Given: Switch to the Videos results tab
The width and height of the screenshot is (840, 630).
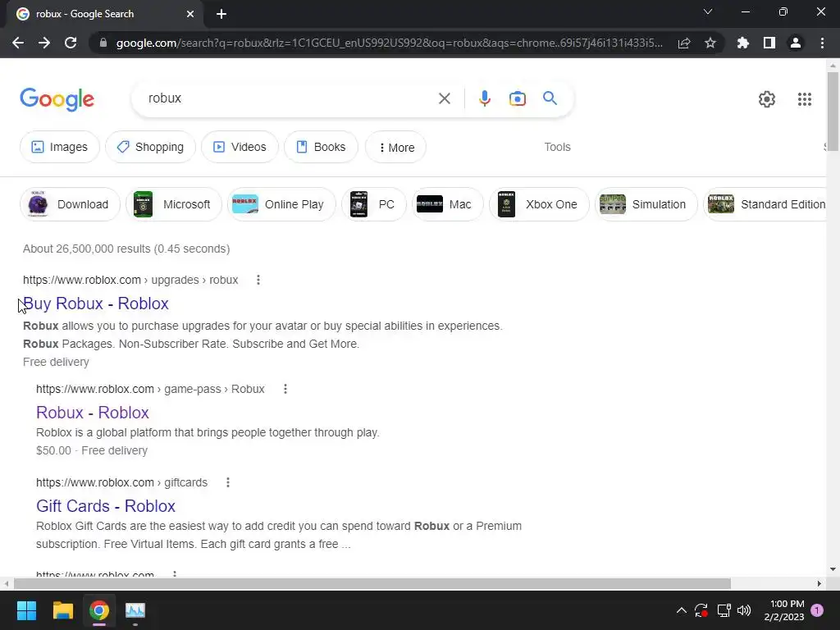Looking at the screenshot, I should 240,147.
